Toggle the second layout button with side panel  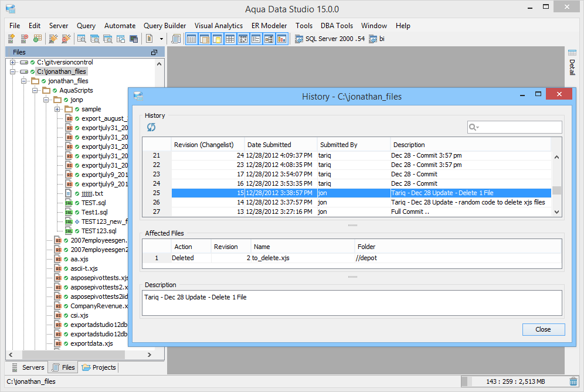click(205, 39)
